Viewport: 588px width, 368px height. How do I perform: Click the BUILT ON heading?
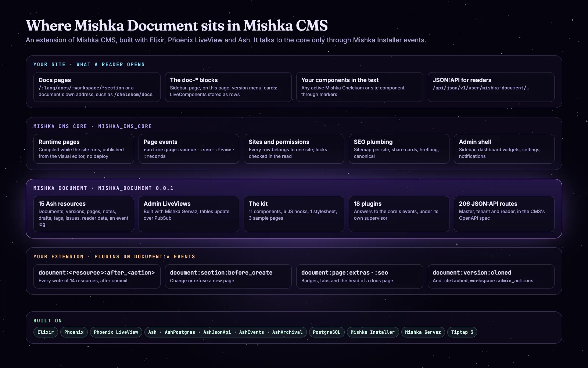(48, 321)
